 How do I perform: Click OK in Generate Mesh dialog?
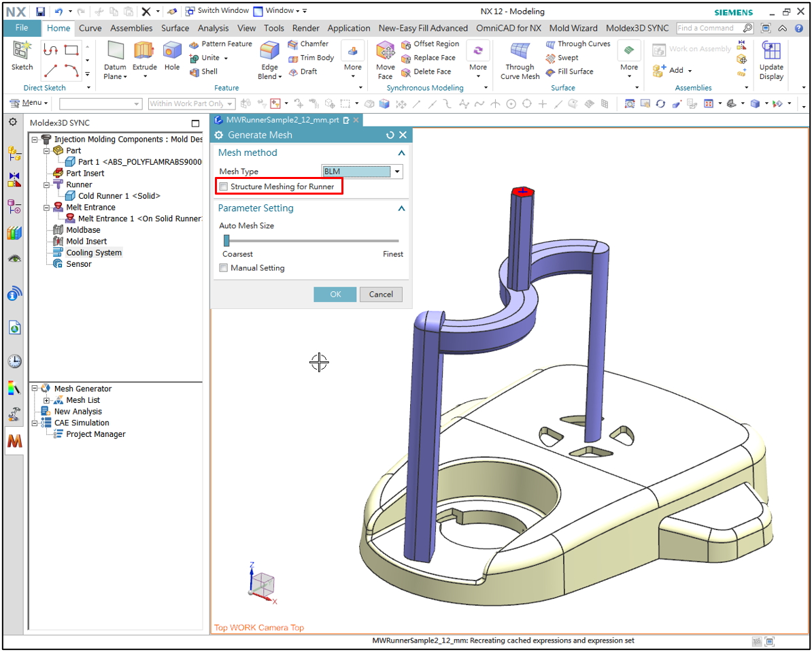tap(335, 295)
